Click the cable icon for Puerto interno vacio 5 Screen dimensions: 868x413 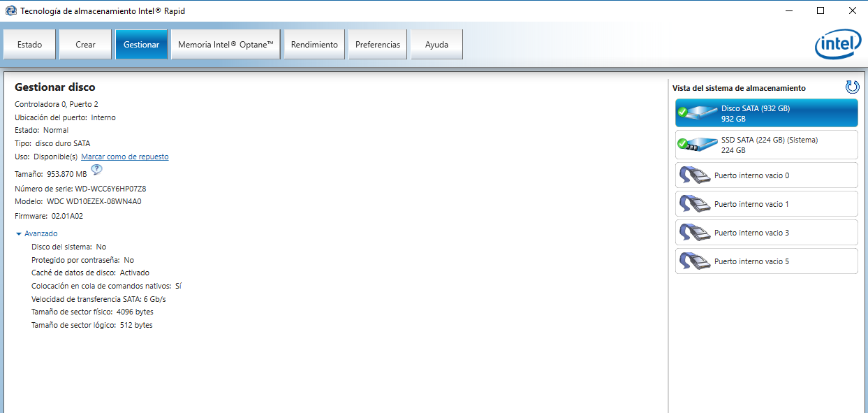coord(694,261)
